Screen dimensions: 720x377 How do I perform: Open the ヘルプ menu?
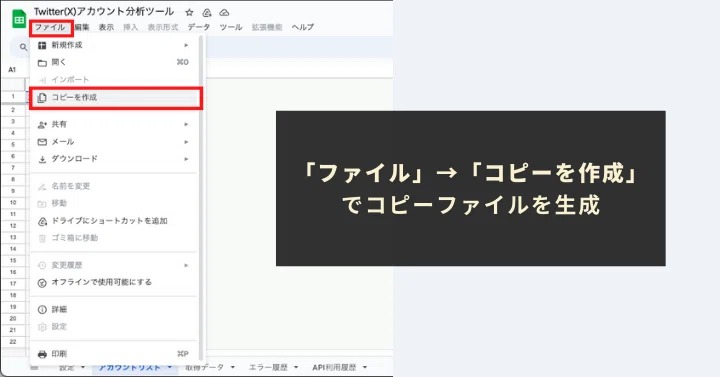point(303,28)
